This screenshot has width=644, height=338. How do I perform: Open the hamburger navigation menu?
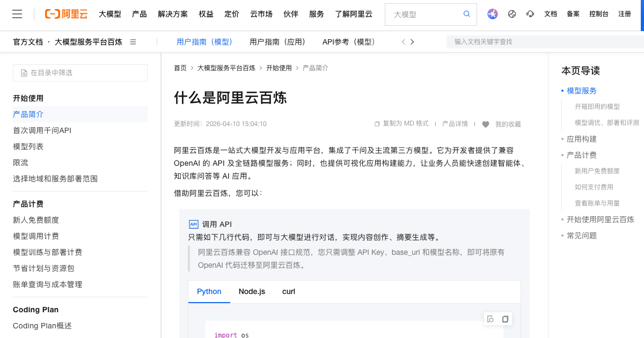[17, 14]
